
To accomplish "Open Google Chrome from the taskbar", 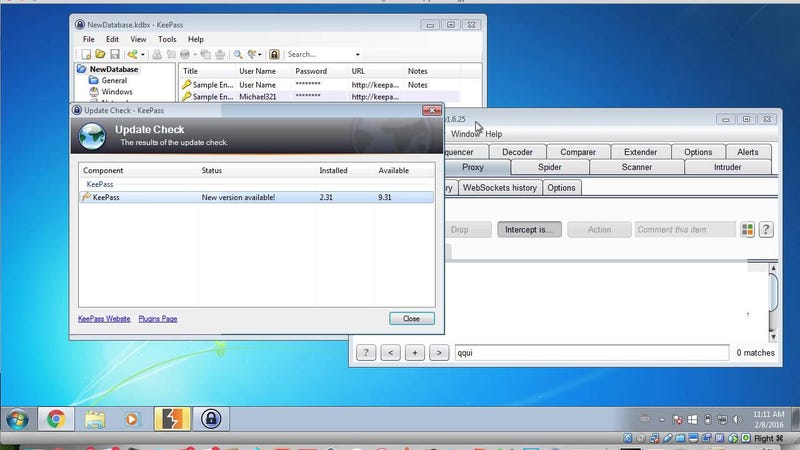I will [x=56, y=419].
